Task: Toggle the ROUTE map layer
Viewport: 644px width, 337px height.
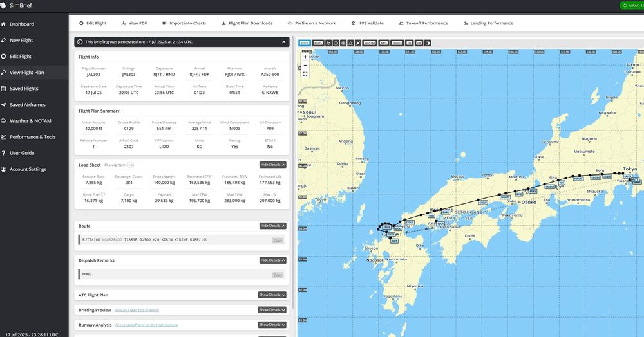Action: click(305, 43)
